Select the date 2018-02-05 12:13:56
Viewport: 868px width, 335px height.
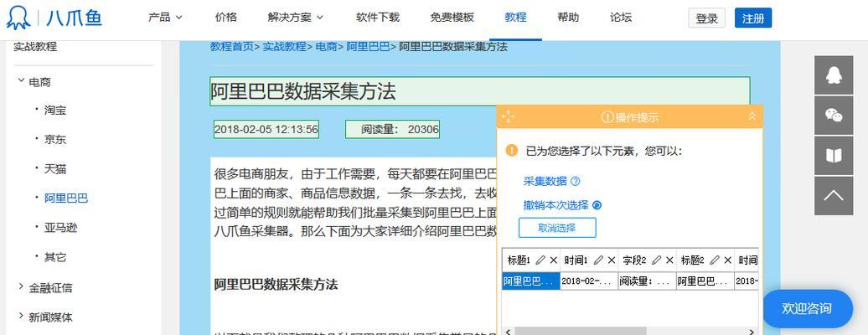click(x=266, y=130)
